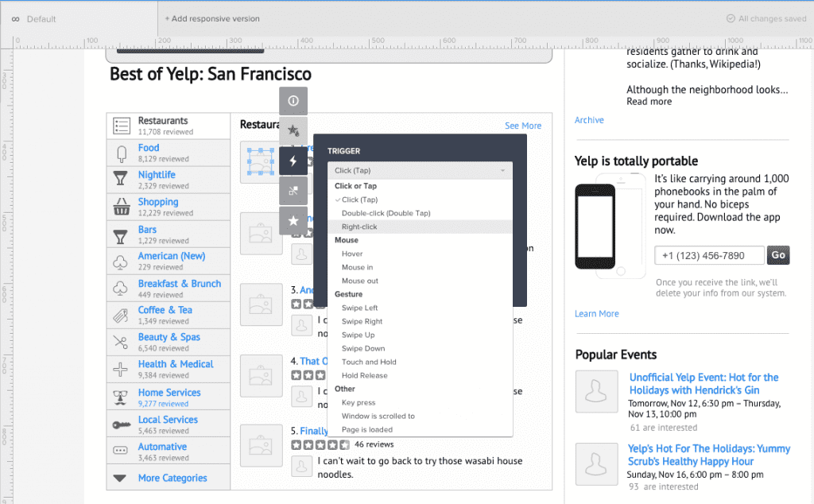
Task: Choose Mouse in trigger option
Action: (x=420, y=267)
